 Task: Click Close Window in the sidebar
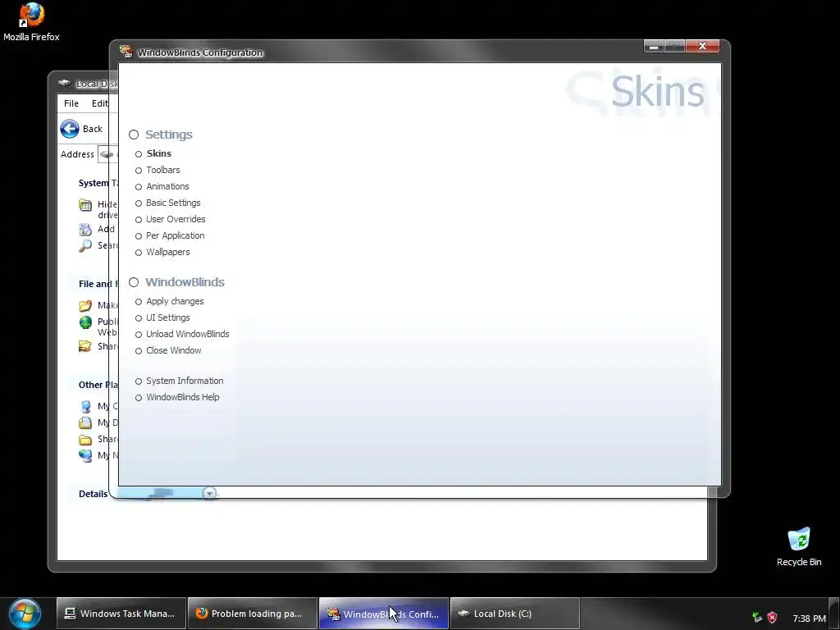click(174, 350)
